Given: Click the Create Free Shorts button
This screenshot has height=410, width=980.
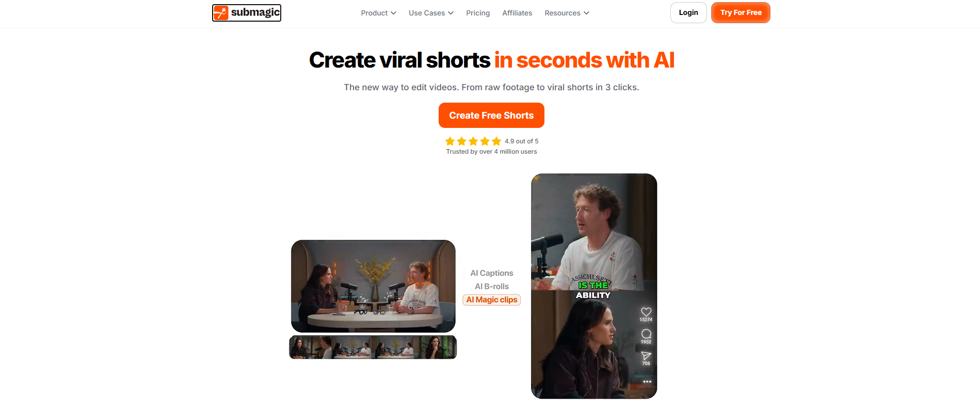Looking at the screenshot, I should (491, 116).
